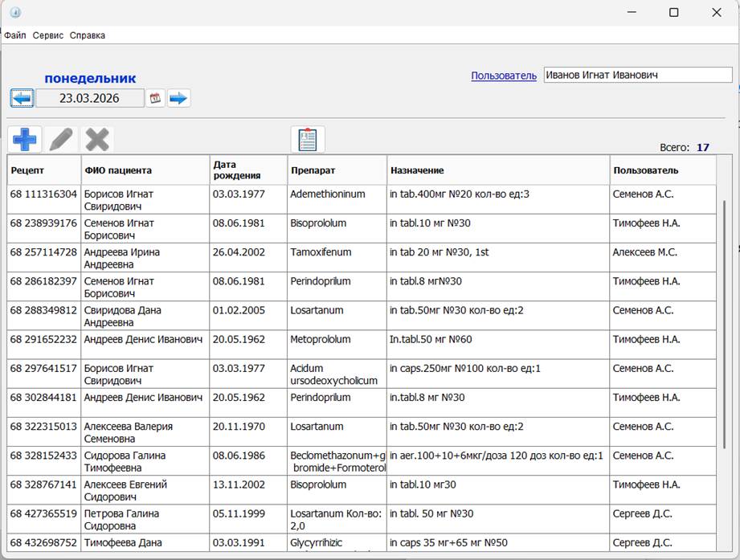Screen dimensions: 740x560
Task: Go to previous day with left arrow
Action: pos(22,98)
